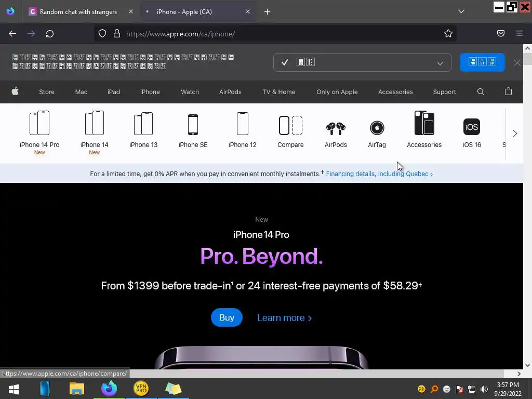The image size is (532, 399).
Task: Select the iPhone 13 product icon
Action: pos(143,124)
